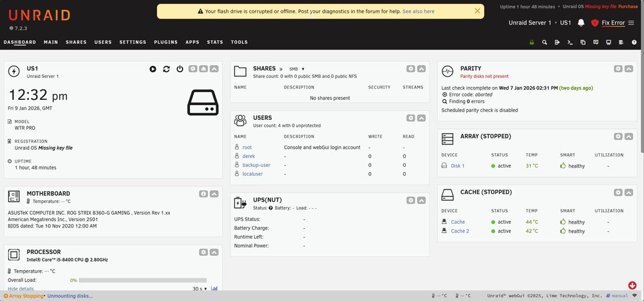Click Cache 2 healthy SMART thumbs-up

click(563, 231)
